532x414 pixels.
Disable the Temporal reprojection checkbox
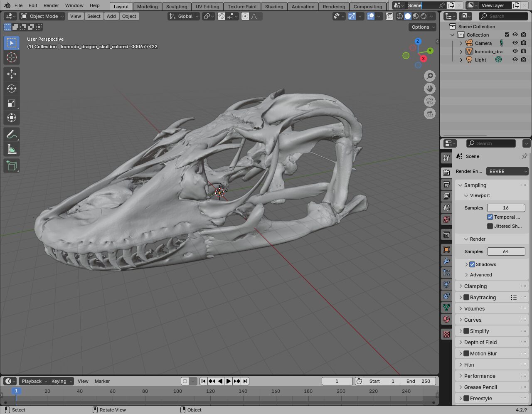[x=490, y=217]
